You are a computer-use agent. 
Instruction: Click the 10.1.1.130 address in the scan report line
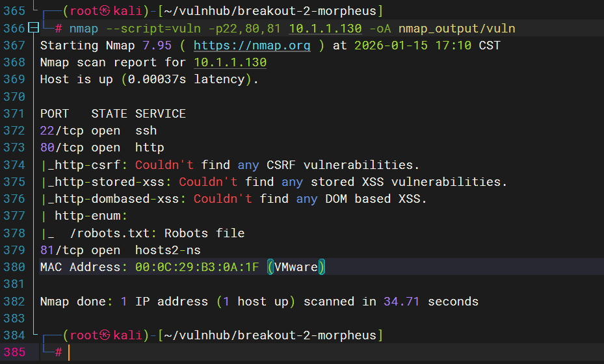230,62
